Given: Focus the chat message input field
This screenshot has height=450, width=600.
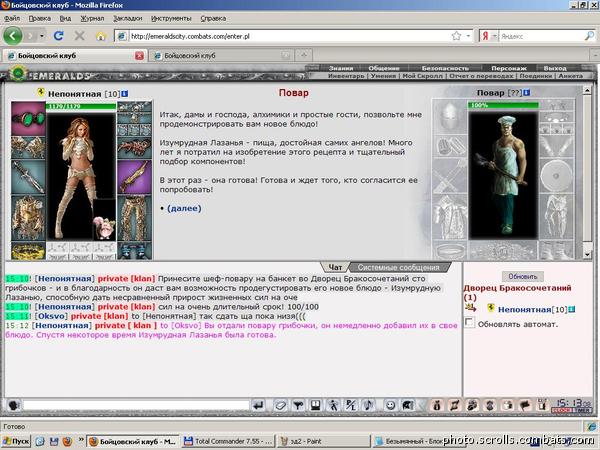Looking at the screenshot, I should coord(136,405).
